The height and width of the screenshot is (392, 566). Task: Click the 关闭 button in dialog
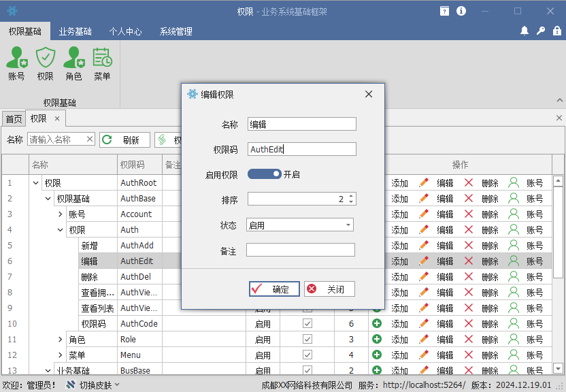tap(329, 289)
